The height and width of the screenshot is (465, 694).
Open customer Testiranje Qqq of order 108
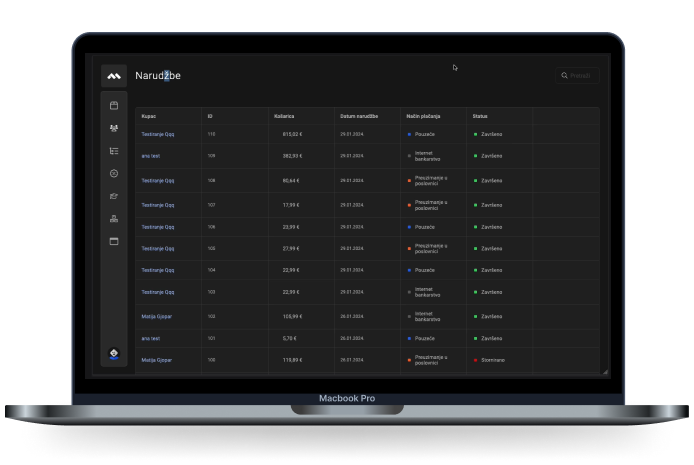(x=158, y=181)
